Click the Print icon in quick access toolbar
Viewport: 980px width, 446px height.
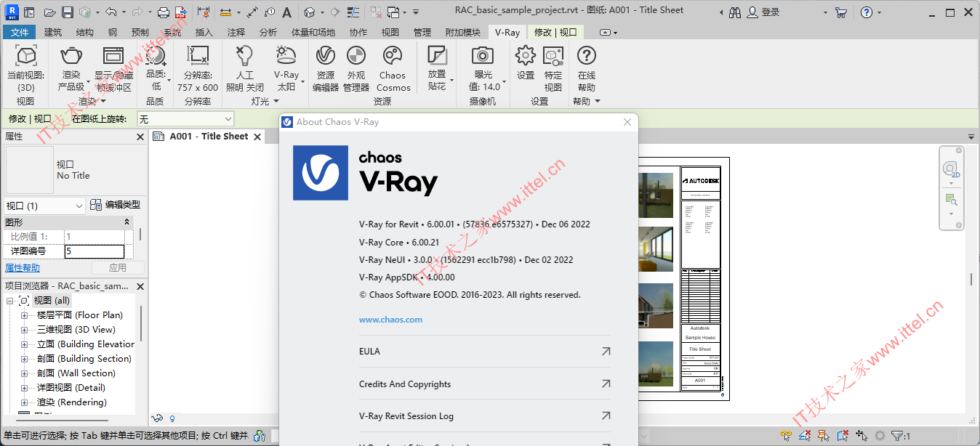click(x=164, y=12)
